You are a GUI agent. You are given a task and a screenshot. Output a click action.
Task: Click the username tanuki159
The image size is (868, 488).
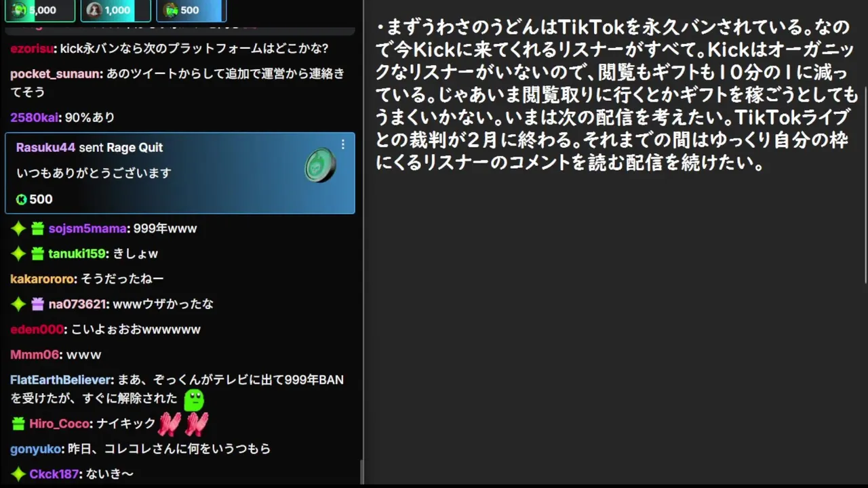(x=77, y=253)
